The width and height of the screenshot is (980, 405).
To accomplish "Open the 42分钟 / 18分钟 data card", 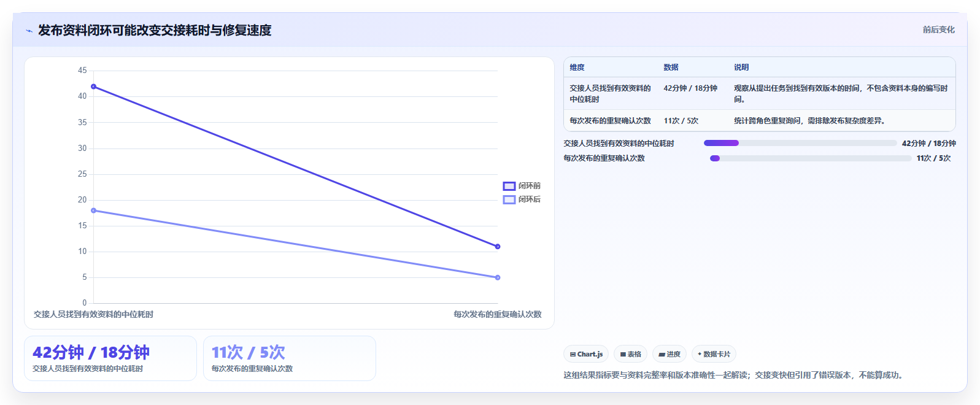I will pyautogui.click(x=110, y=358).
